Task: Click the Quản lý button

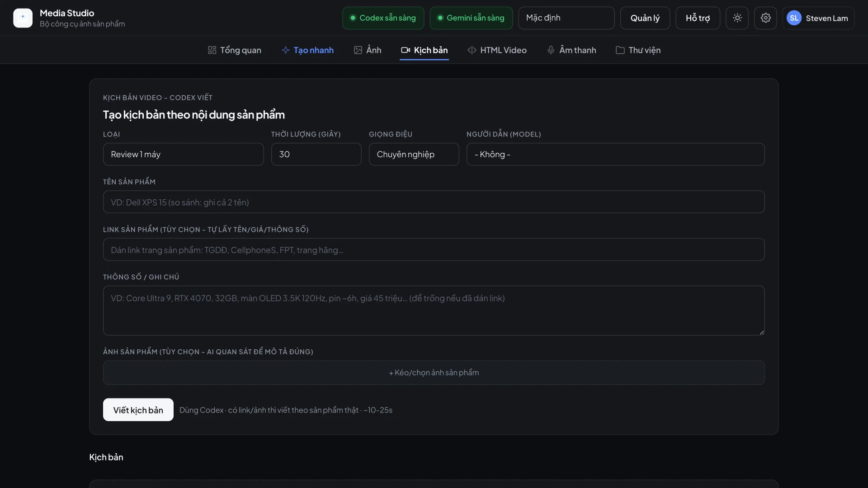Action: click(645, 18)
